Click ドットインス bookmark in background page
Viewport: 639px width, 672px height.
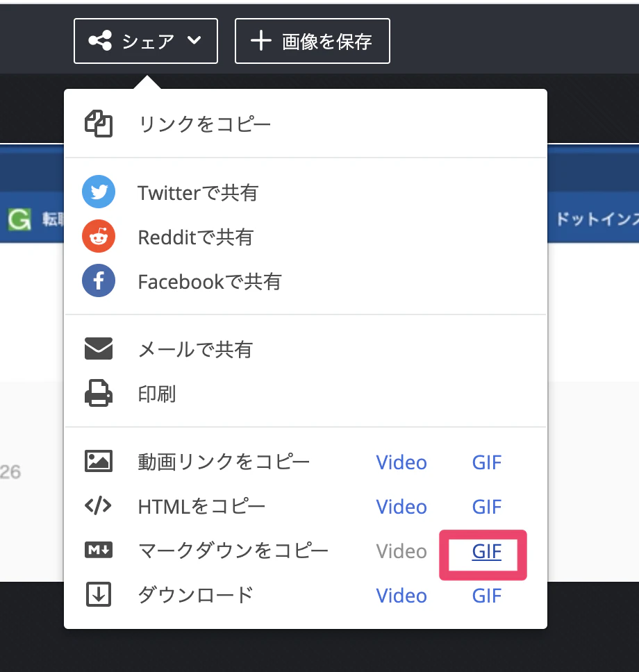click(x=597, y=219)
